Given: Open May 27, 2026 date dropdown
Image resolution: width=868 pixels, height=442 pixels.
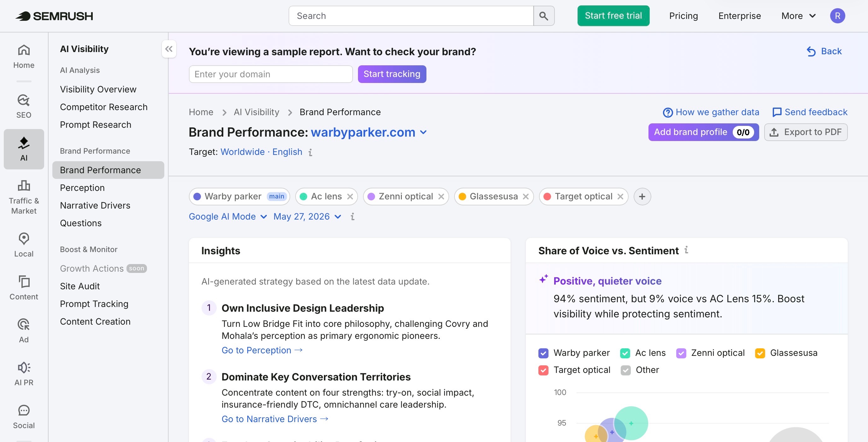Looking at the screenshot, I should [307, 216].
